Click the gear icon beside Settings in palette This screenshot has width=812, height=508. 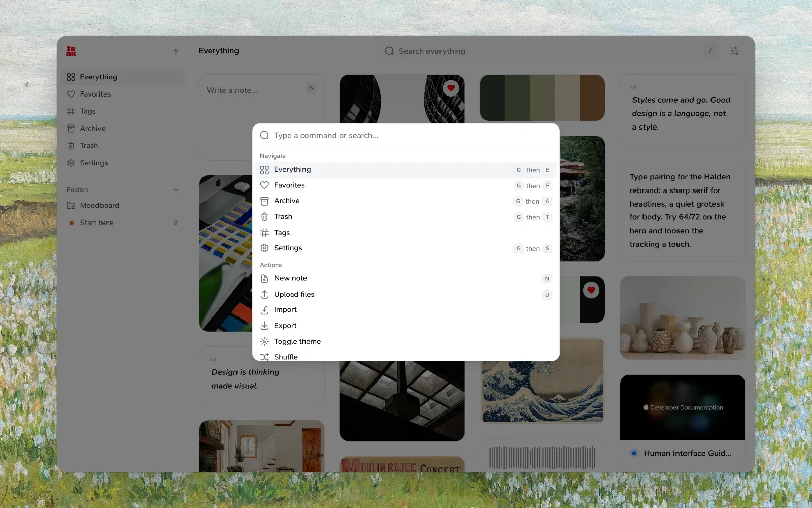point(264,248)
